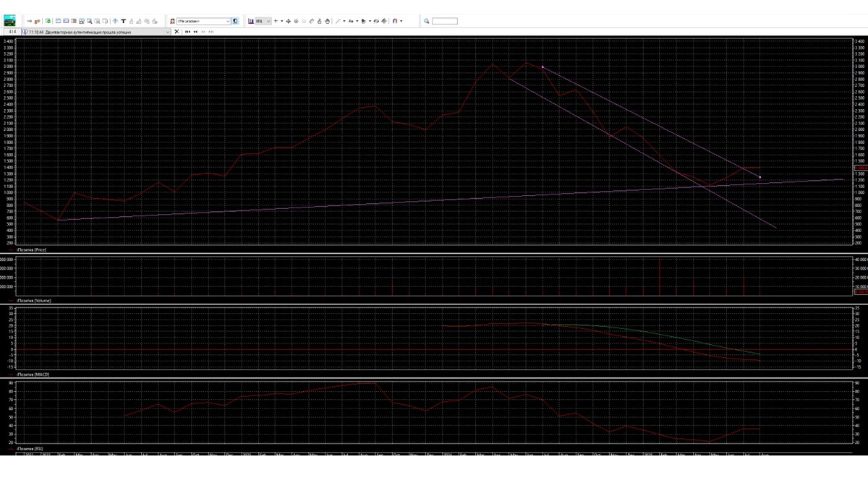
Task: Toggle the hide drawings eye icon
Action: (376, 21)
